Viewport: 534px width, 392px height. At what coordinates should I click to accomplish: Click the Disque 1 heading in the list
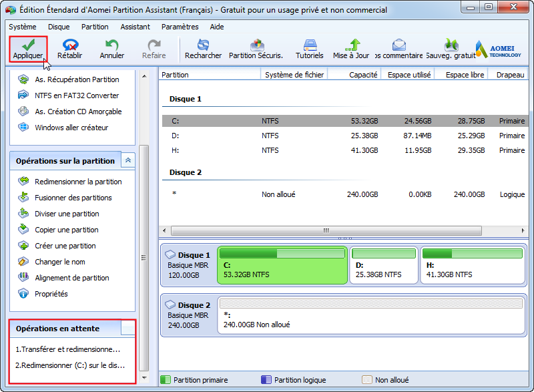[186, 99]
